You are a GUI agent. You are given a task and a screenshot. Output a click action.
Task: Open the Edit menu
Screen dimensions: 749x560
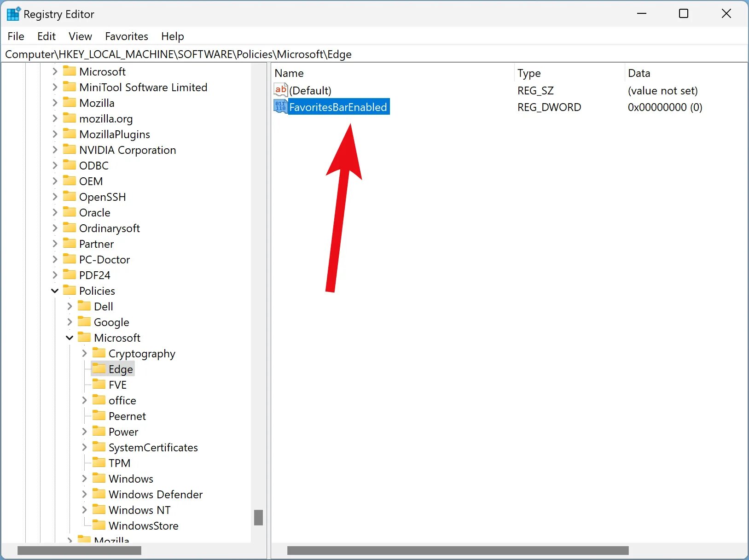(x=46, y=36)
